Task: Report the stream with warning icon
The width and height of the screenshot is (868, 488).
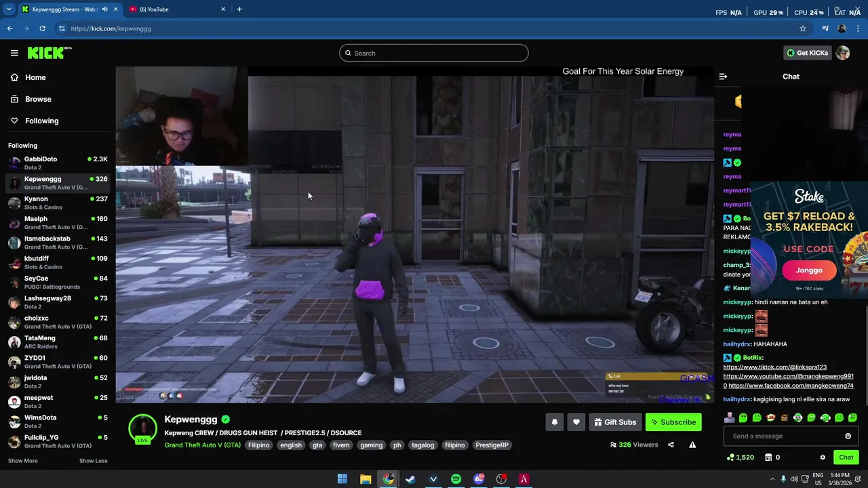Action: click(692, 445)
